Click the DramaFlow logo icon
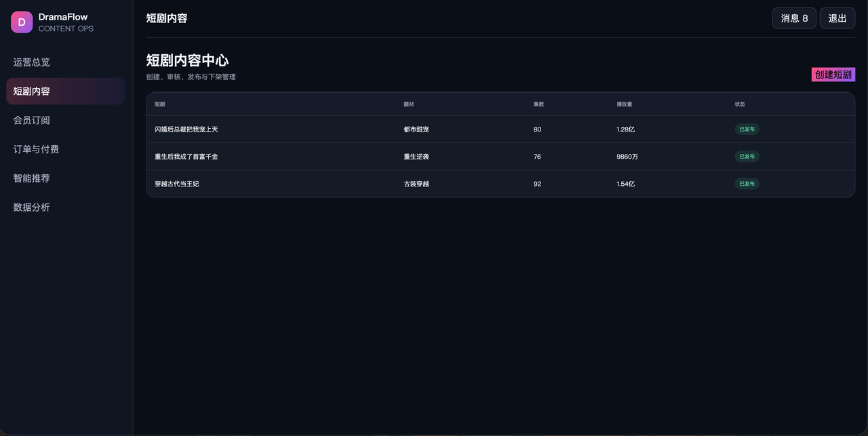868x436 pixels. tap(22, 22)
